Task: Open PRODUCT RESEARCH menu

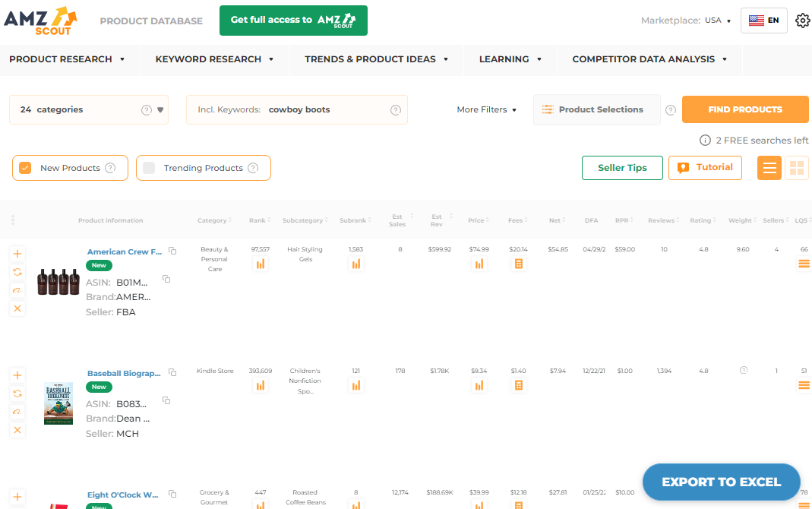Action: point(67,59)
